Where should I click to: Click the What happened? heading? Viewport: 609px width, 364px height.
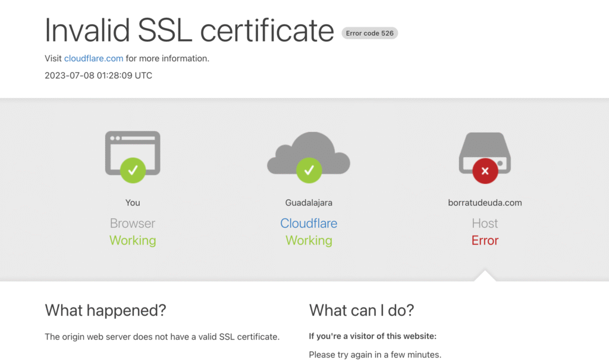pos(105,310)
